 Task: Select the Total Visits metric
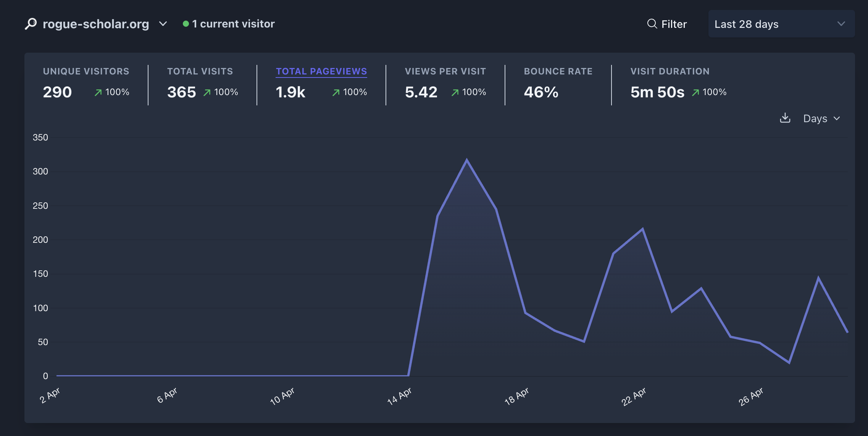pos(200,71)
